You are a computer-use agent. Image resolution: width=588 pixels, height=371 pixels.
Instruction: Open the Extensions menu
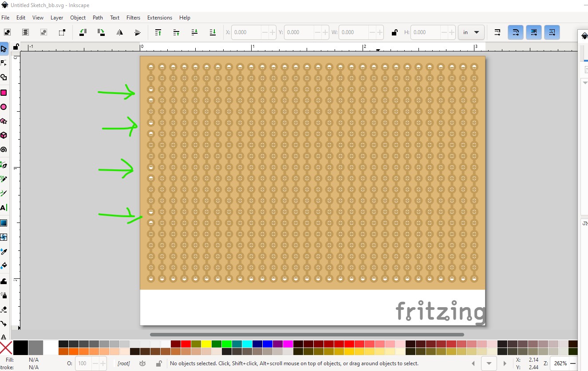click(160, 18)
